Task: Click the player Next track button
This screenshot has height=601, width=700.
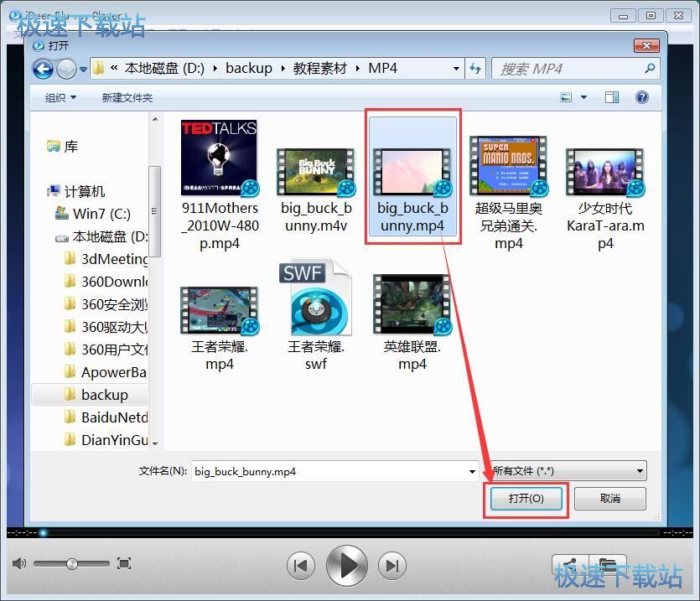Action: (392, 566)
